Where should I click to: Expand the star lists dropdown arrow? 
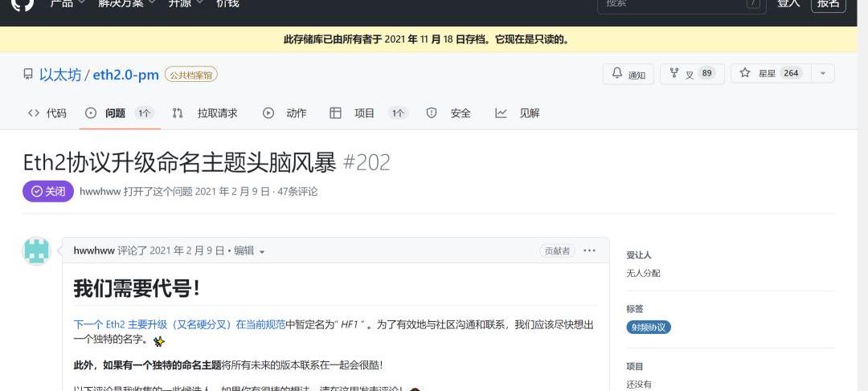[823, 74]
